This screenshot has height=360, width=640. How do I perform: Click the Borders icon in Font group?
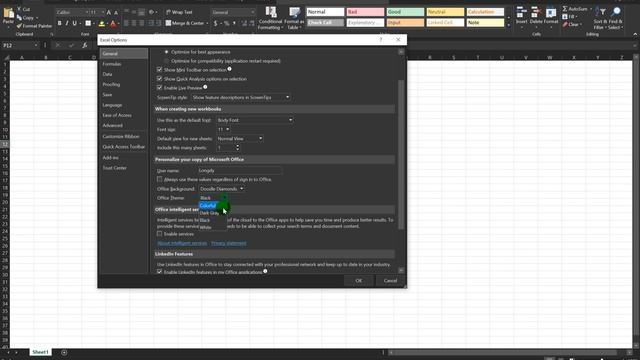(x=88, y=24)
